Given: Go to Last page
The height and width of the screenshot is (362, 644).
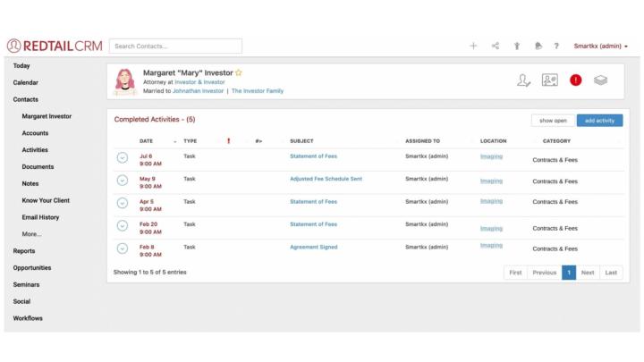Looking at the screenshot, I should pyautogui.click(x=611, y=273).
